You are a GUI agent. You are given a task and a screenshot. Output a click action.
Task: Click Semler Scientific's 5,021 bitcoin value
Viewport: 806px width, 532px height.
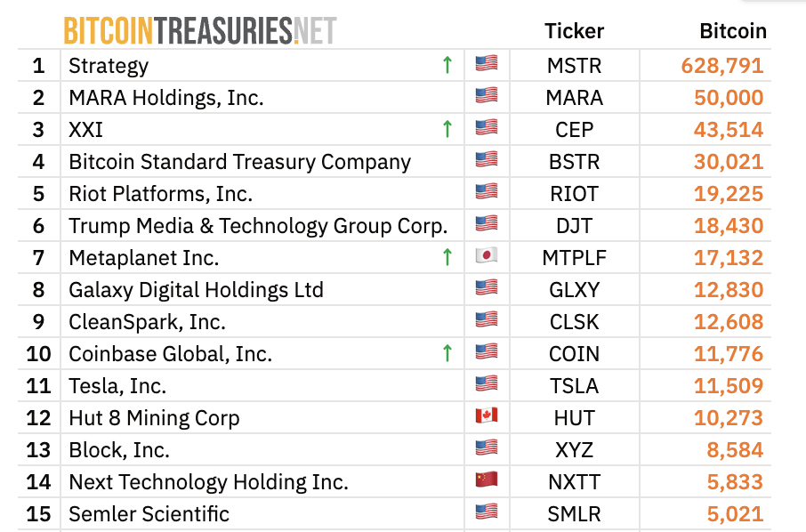click(x=735, y=514)
